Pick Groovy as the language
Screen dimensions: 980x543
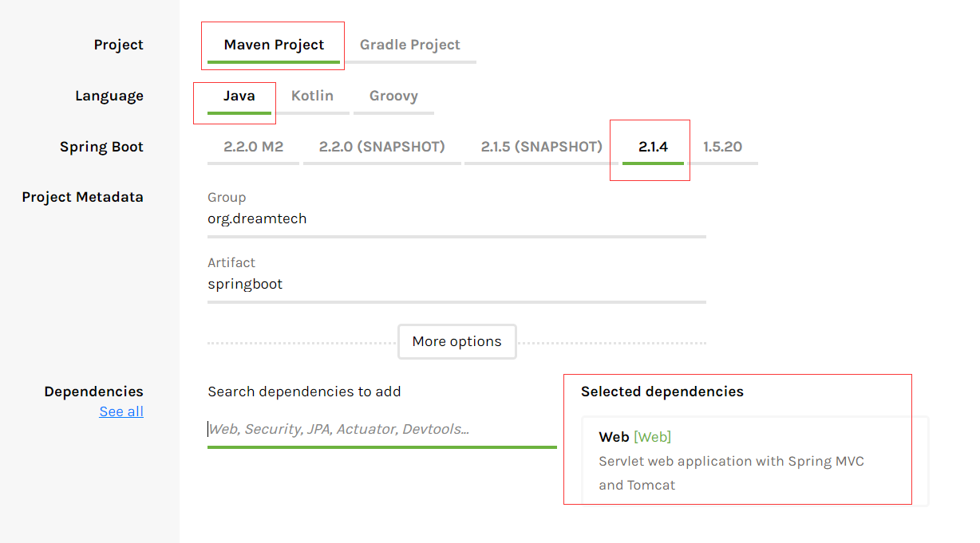(393, 96)
